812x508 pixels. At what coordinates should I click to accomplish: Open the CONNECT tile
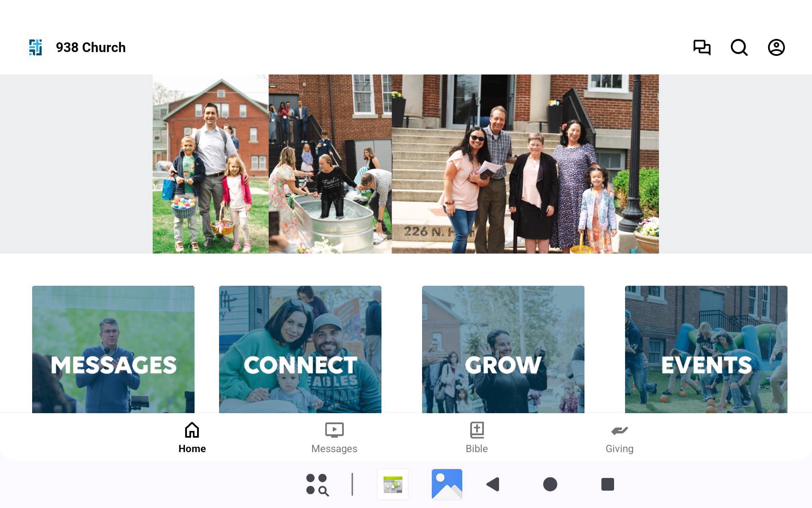coord(300,349)
